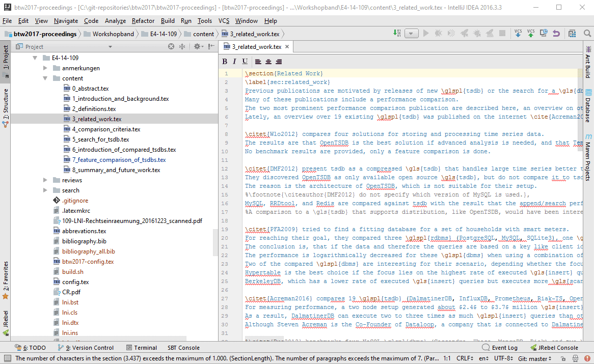Viewport: 594px width, 364px height.
Task: Toggle the Ant Build side panel
Action: 588,63
